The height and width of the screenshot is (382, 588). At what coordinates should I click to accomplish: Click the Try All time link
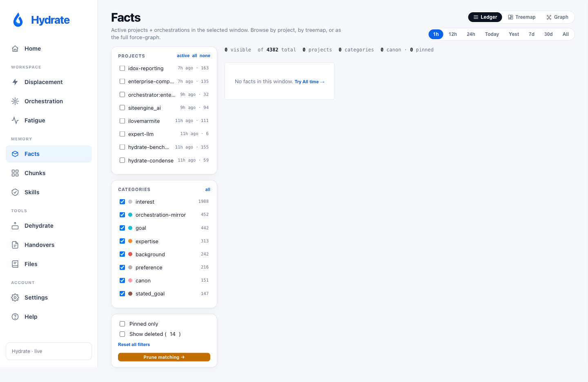click(310, 82)
